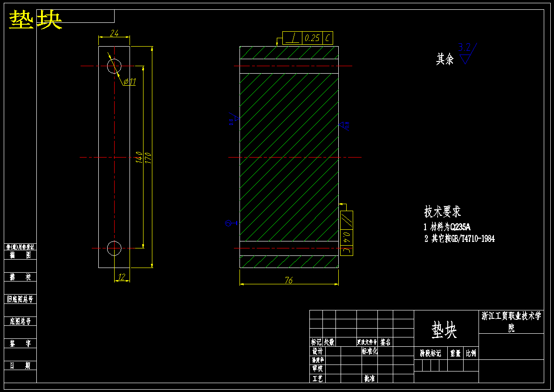Click the 140 hole spacing dimension
The image size is (554, 392).
[139, 157]
